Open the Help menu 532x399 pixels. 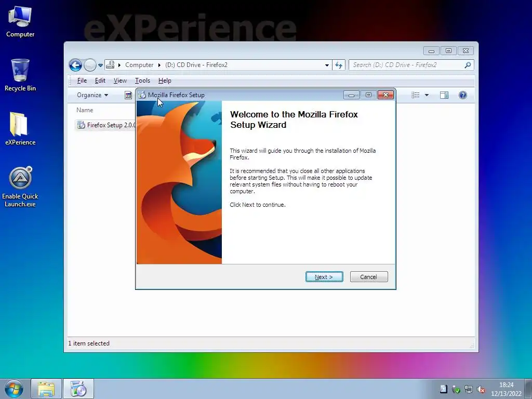pos(165,81)
